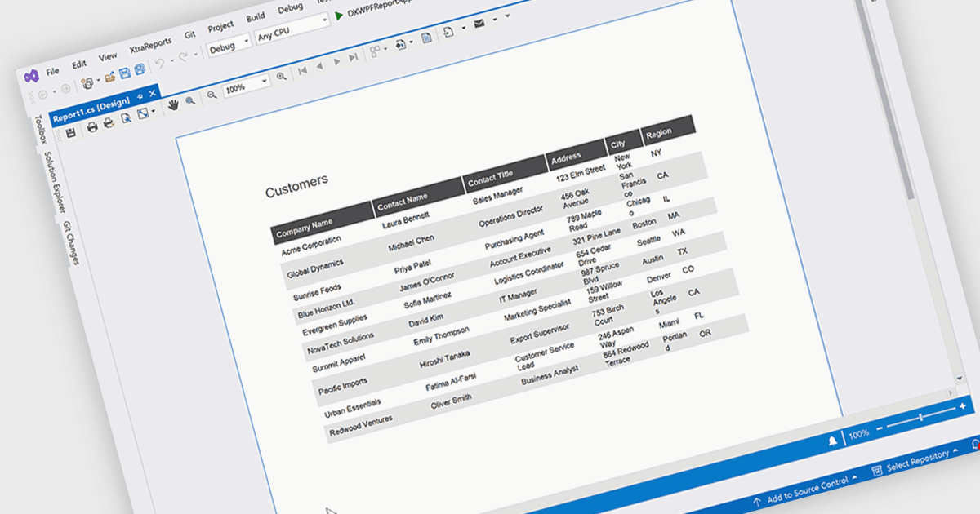Click the zoom slider plus button
The image size is (980, 514).
[962, 405]
